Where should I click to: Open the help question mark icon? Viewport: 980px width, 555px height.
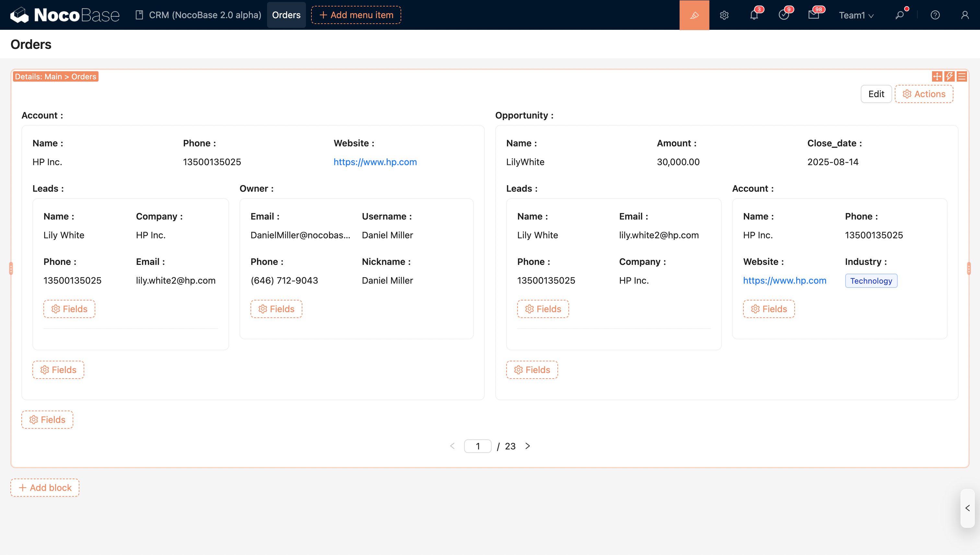tap(935, 15)
